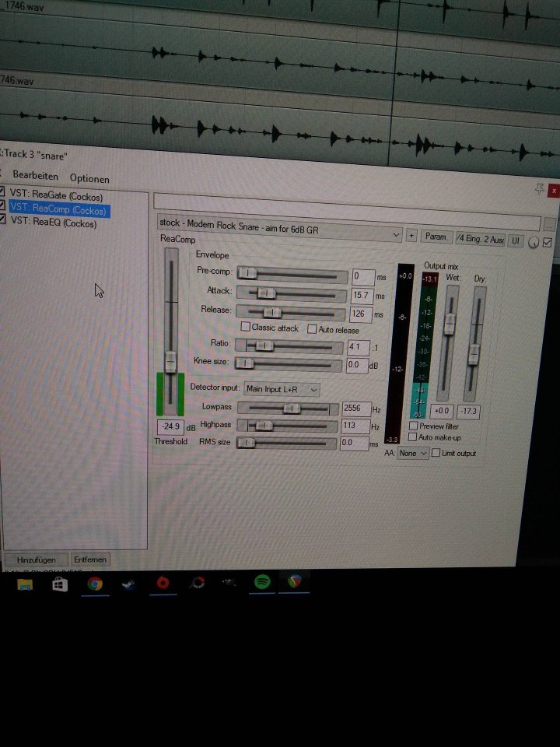Click the Lowpass value field showing 2556
Screen dimensions: 560x747
pos(356,409)
